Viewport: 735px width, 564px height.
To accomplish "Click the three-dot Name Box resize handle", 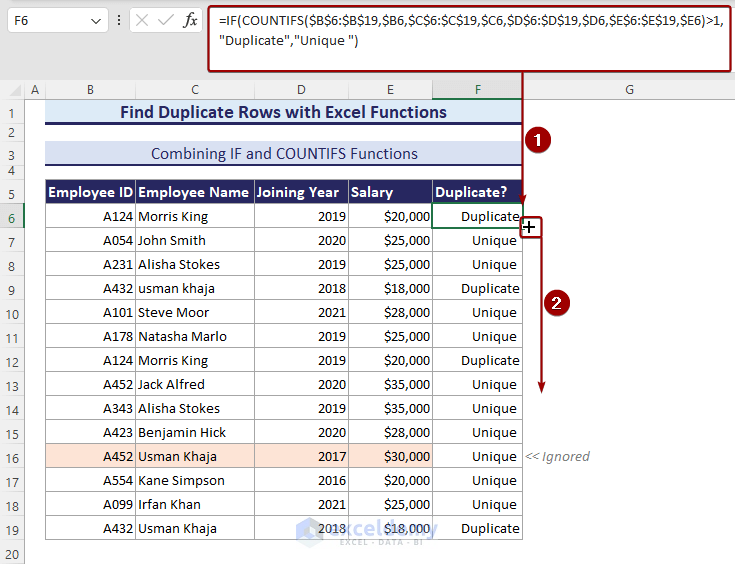I will [x=120, y=20].
